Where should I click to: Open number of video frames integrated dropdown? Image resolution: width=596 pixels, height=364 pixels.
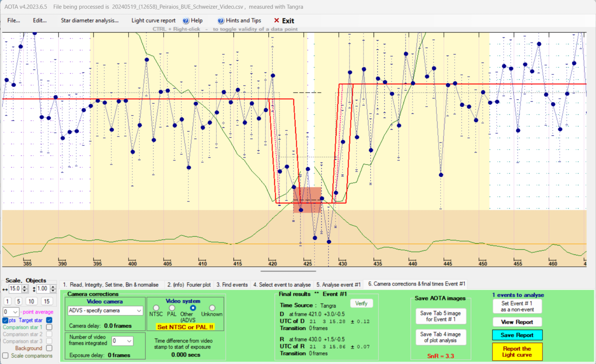coord(129,341)
